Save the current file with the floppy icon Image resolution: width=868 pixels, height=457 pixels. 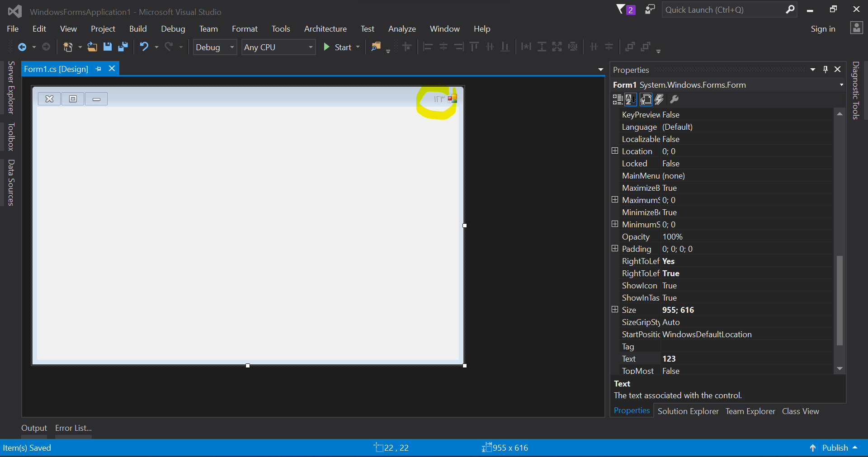108,47
